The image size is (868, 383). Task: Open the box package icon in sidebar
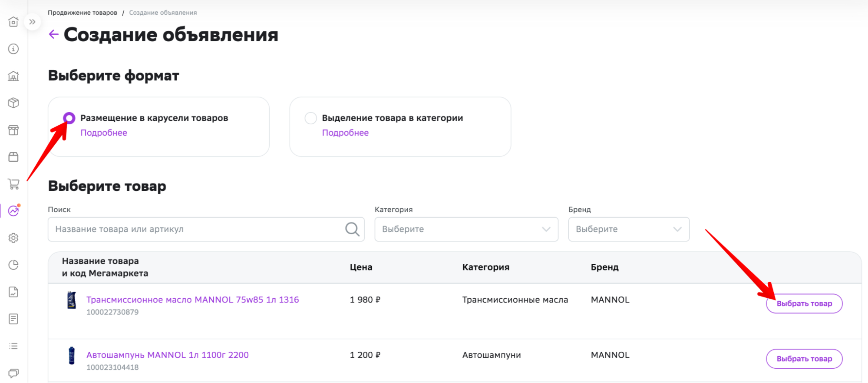click(x=13, y=103)
